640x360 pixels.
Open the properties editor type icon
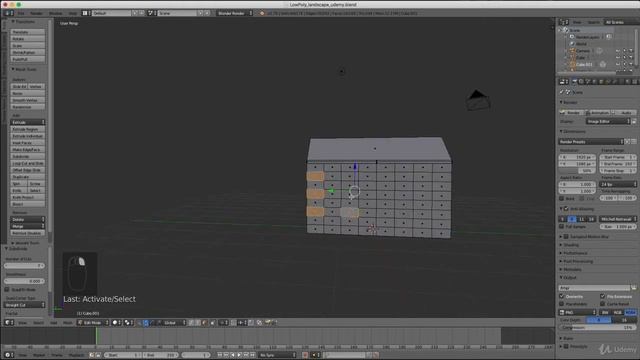[564, 82]
